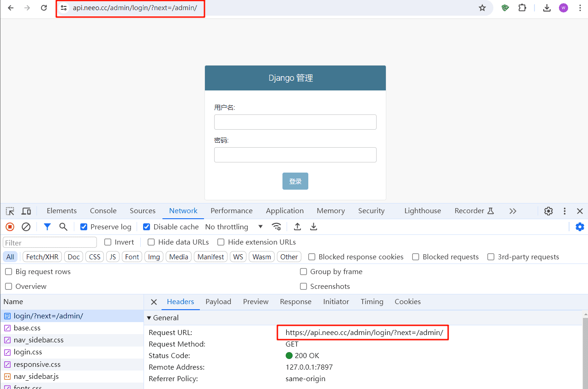The width and height of the screenshot is (588, 389).
Task: Open the green shield extension
Action: (505, 8)
